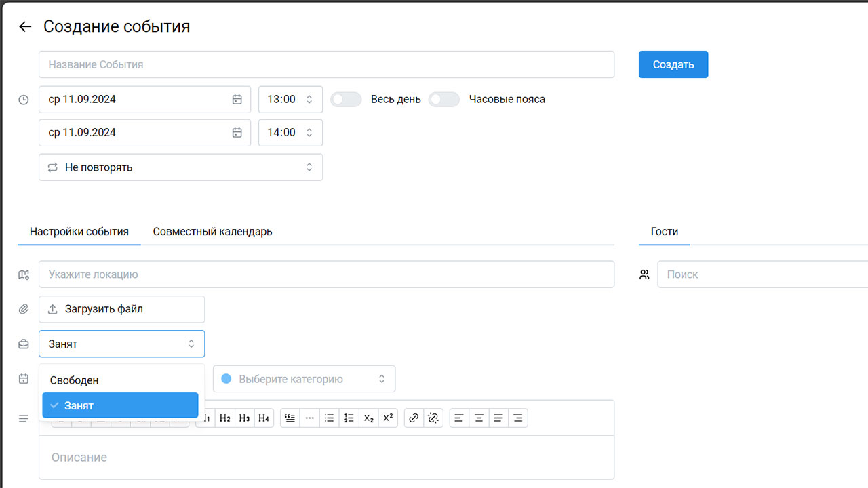Viewport: 868px width, 488px height.
Task: Click Загрузить файл upload button
Action: [x=122, y=309]
